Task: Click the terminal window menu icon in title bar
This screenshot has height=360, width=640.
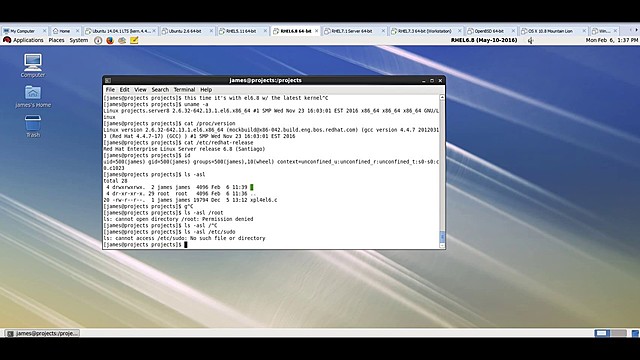Action: click(108, 81)
